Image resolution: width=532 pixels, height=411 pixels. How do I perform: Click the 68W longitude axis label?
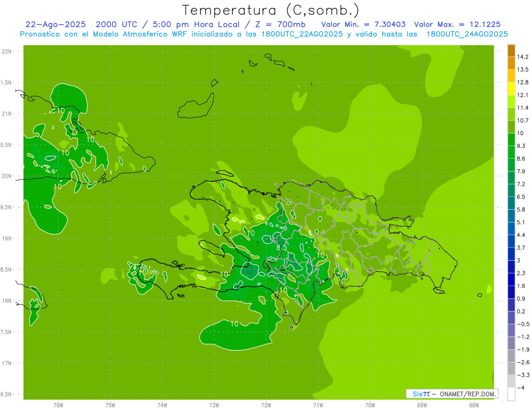[x=474, y=405]
